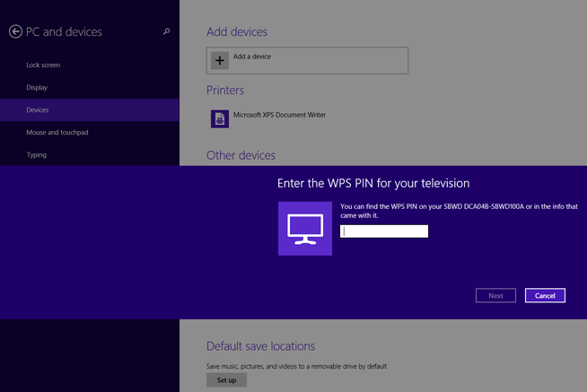Select the Microsoft XPS Document Writer printer icon

click(x=220, y=118)
